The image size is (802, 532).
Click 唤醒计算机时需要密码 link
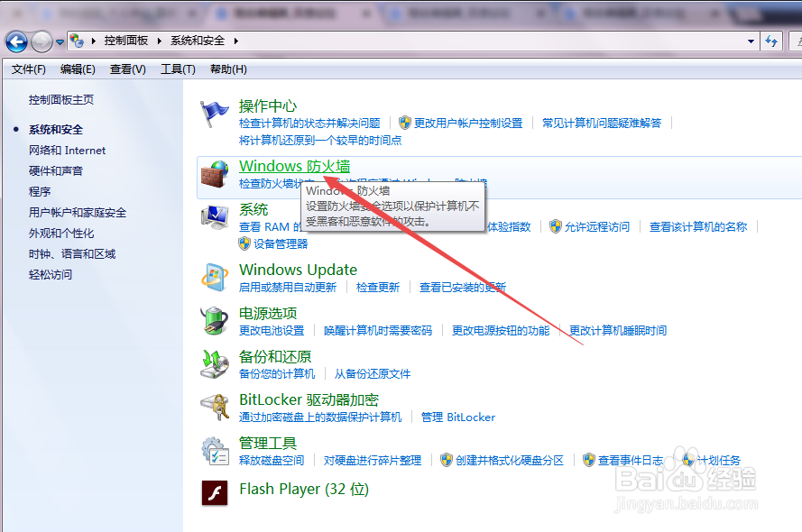378,331
